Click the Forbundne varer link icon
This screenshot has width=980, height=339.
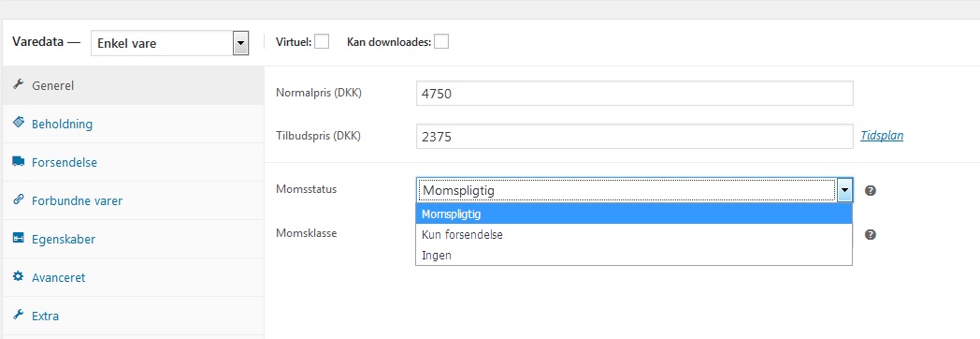click(x=18, y=200)
